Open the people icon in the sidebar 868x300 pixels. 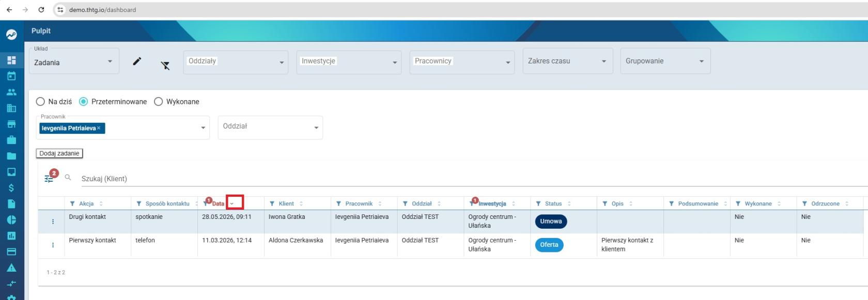point(11,92)
